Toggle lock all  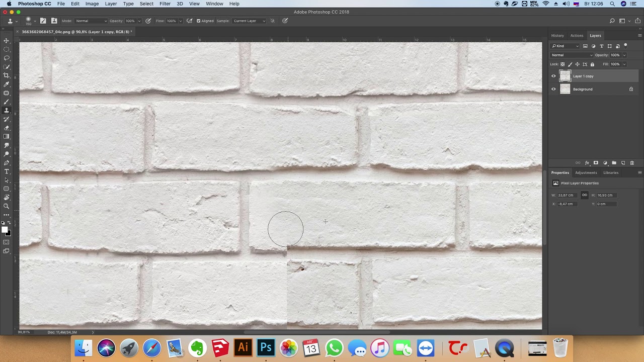coord(592,64)
